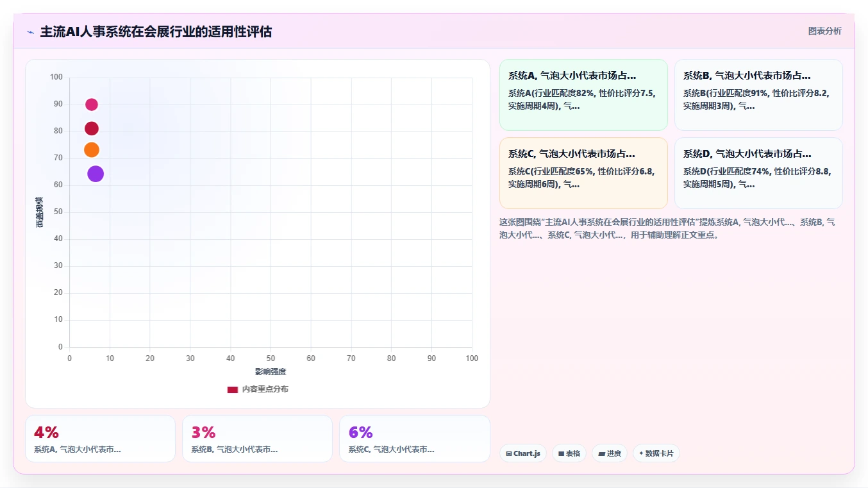The width and height of the screenshot is (868, 488).
Task: Click the pink bubble near 90
Action: tap(92, 105)
